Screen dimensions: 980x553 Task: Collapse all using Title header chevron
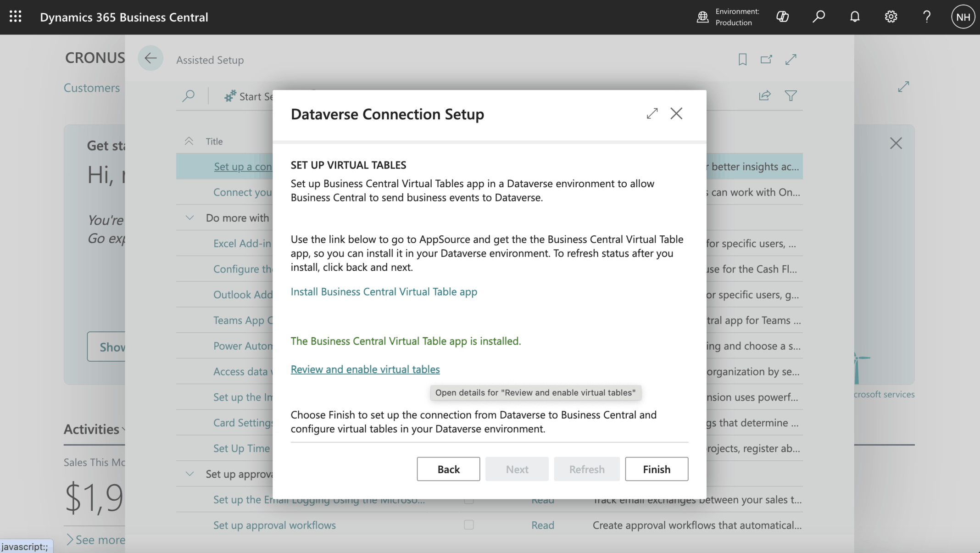point(189,141)
